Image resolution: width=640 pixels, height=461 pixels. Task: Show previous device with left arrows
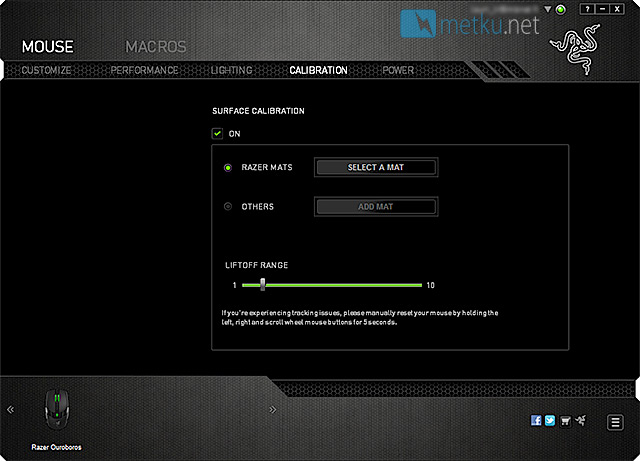click(x=11, y=410)
